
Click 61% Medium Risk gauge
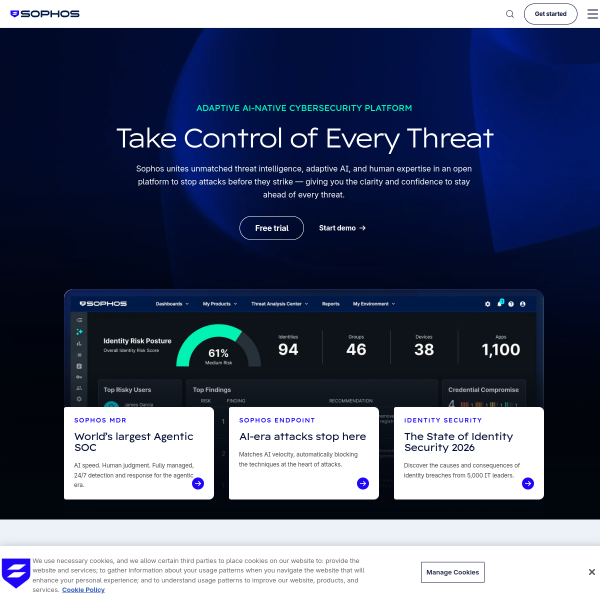tap(218, 346)
